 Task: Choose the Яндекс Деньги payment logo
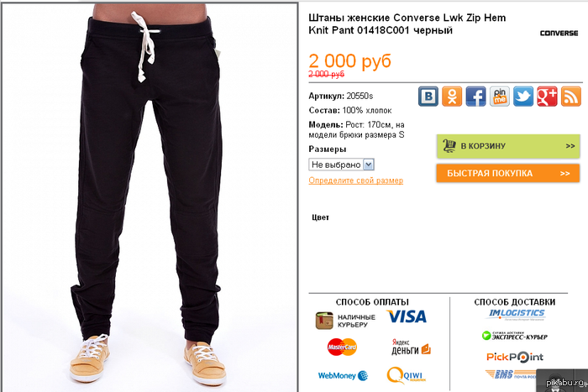[411, 347]
